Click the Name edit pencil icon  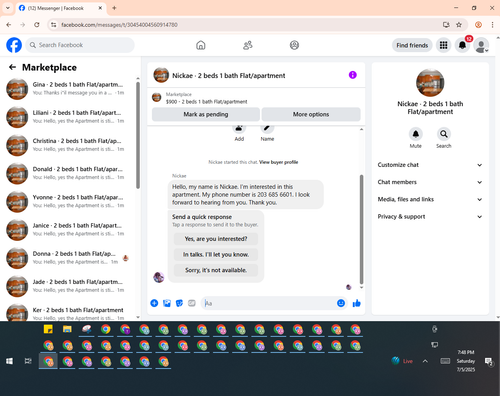click(267, 128)
